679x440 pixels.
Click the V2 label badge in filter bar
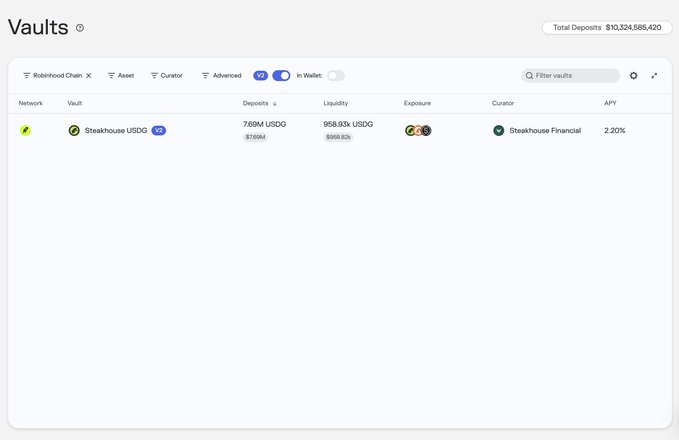(260, 75)
